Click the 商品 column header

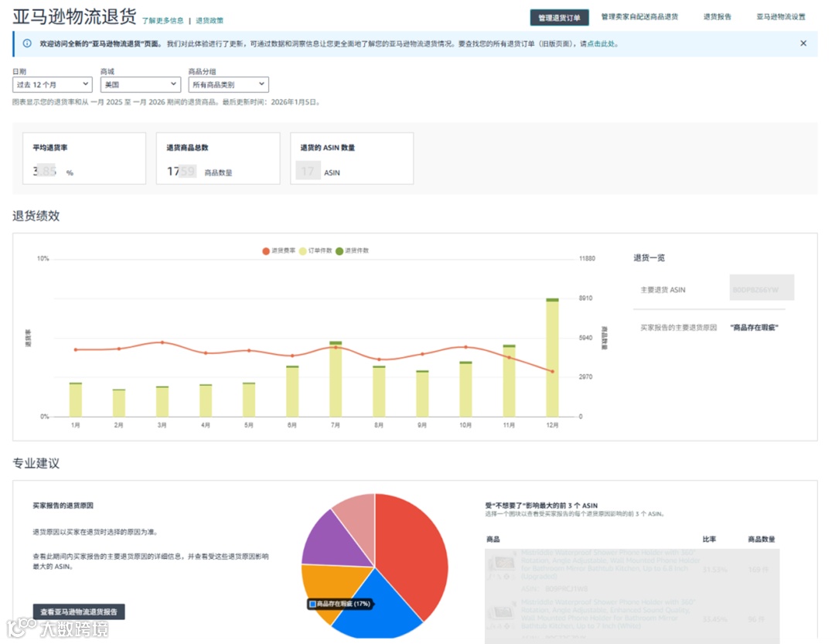tap(493, 539)
